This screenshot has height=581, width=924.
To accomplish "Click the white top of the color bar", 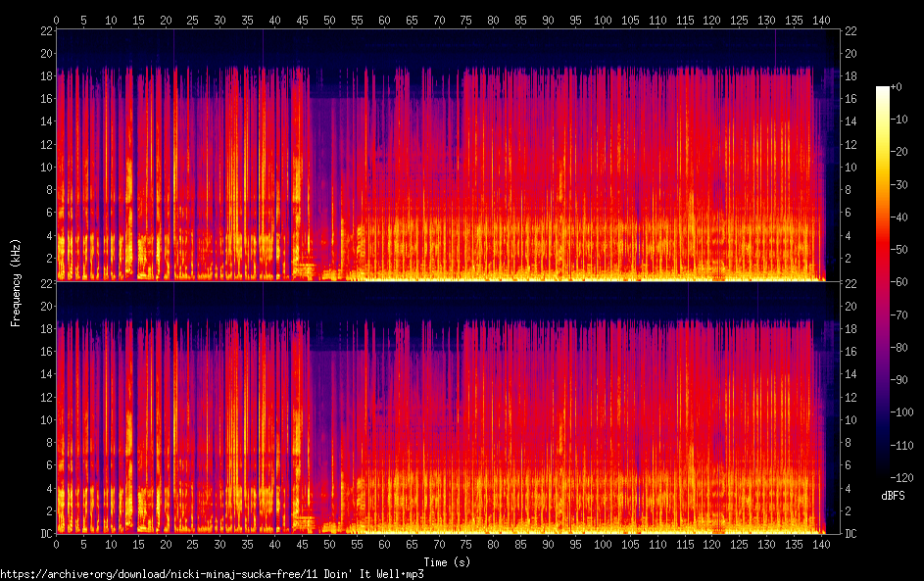I will pyautogui.click(x=883, y=90).
